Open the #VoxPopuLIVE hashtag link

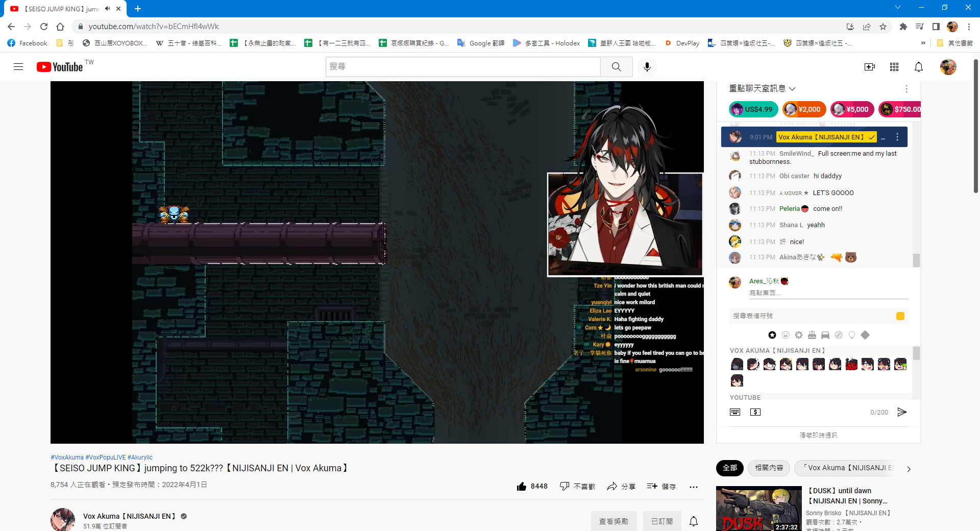[106, 457]
